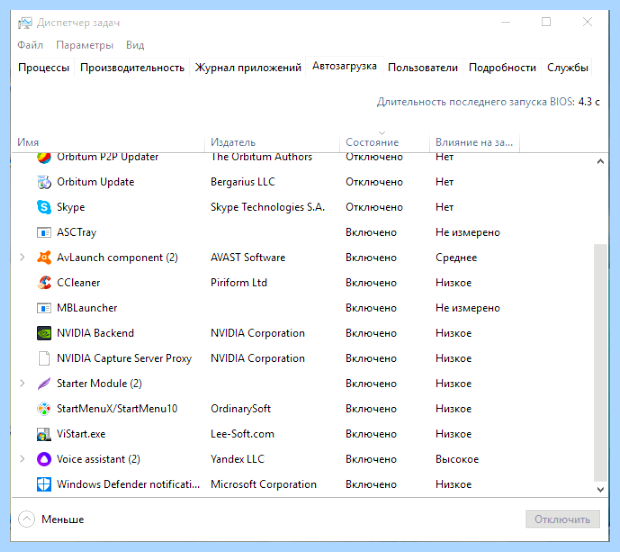The width and height of the screenshot is (620, 552).
Task: Select the StartMenuX/StartMenu10 row name
Action: point(117,409)
